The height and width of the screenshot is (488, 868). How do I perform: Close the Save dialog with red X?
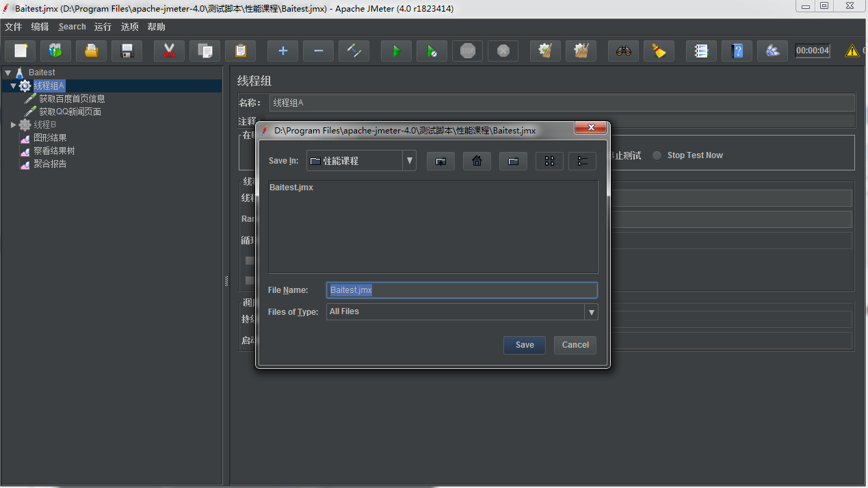tap(590, 128)
